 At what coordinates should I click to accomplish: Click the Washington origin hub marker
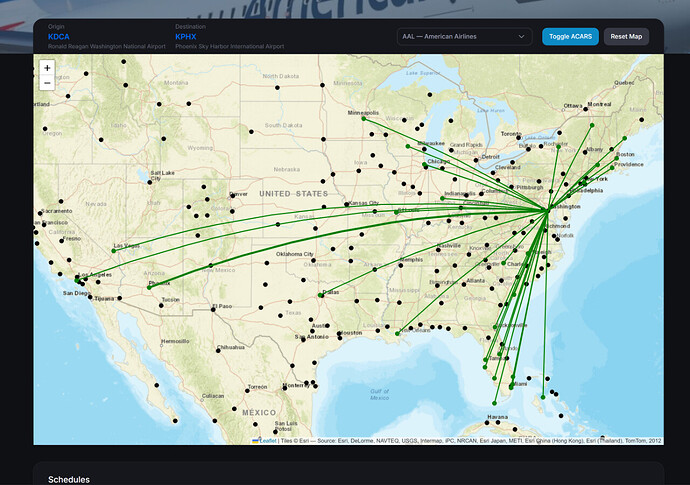546,210
